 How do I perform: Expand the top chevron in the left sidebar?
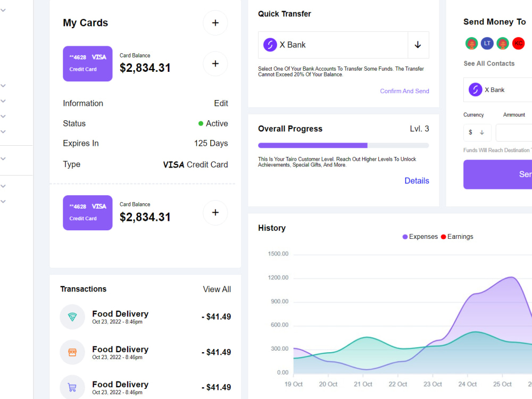pos(3,10)
